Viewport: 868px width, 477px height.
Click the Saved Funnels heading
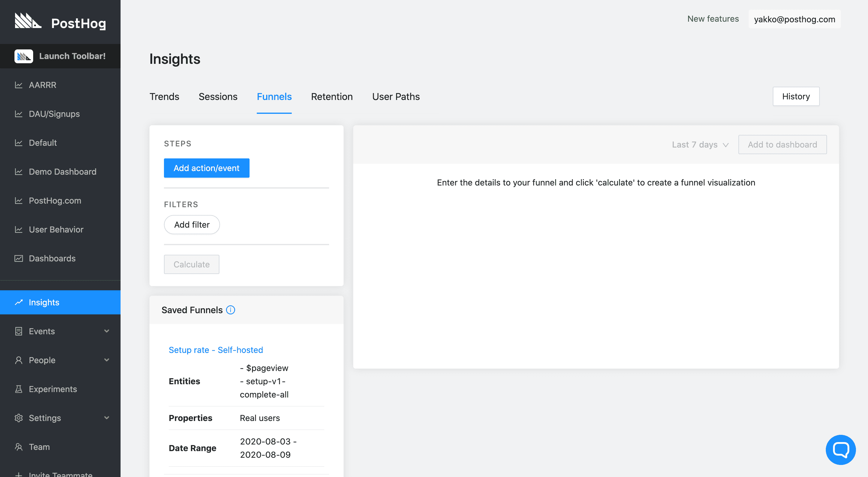(x=192, y=310)
